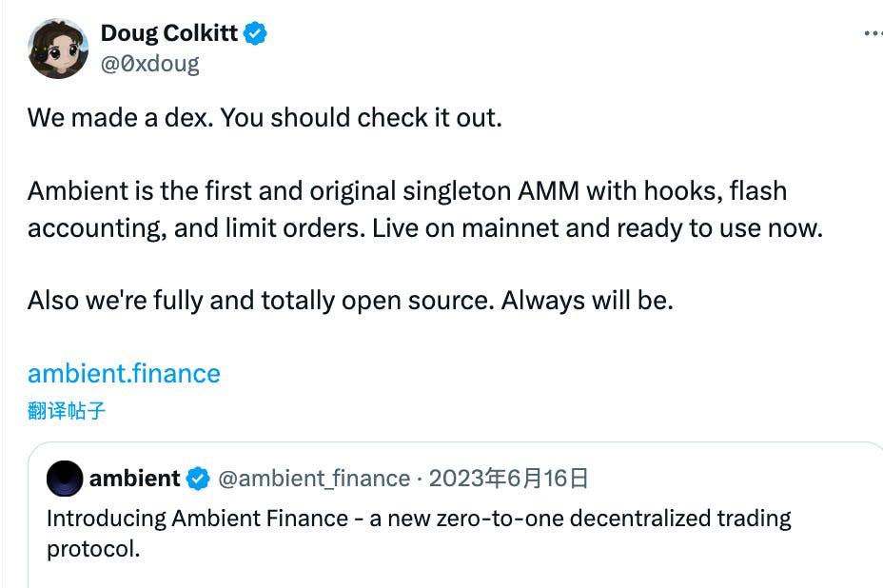The height and width of the screenshot is (588, 883).
Task: Click the ambient account's round avatar
Action: [x=65, y=479]
